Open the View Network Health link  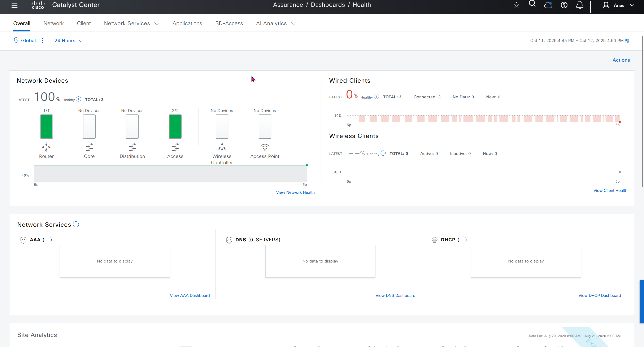click(295, 192)
